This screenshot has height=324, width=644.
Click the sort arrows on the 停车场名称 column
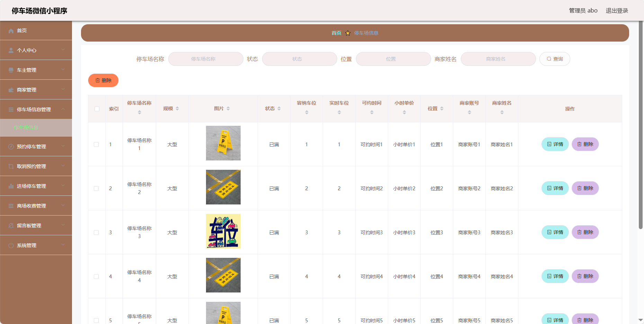click(140, 112)
